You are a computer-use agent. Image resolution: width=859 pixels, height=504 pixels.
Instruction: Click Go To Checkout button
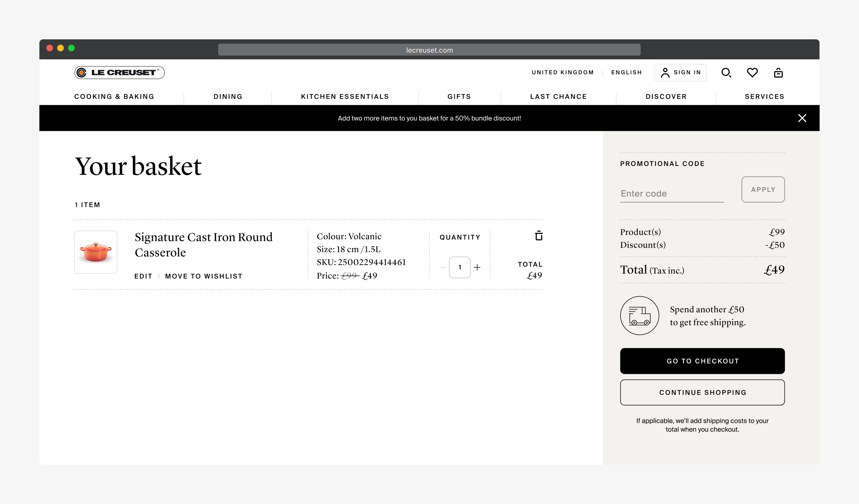[x=702, y=361]
